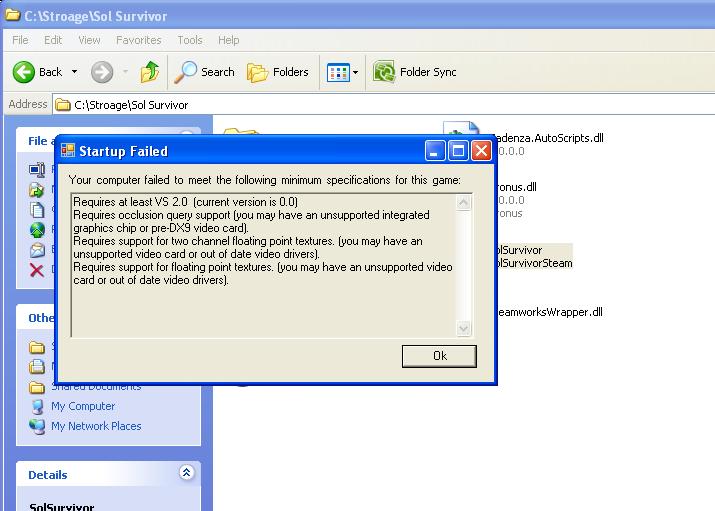Open the Views dropdown arrow
This screenshot has width=715, height=511.
pyautogui.click(x=356, y=72)
